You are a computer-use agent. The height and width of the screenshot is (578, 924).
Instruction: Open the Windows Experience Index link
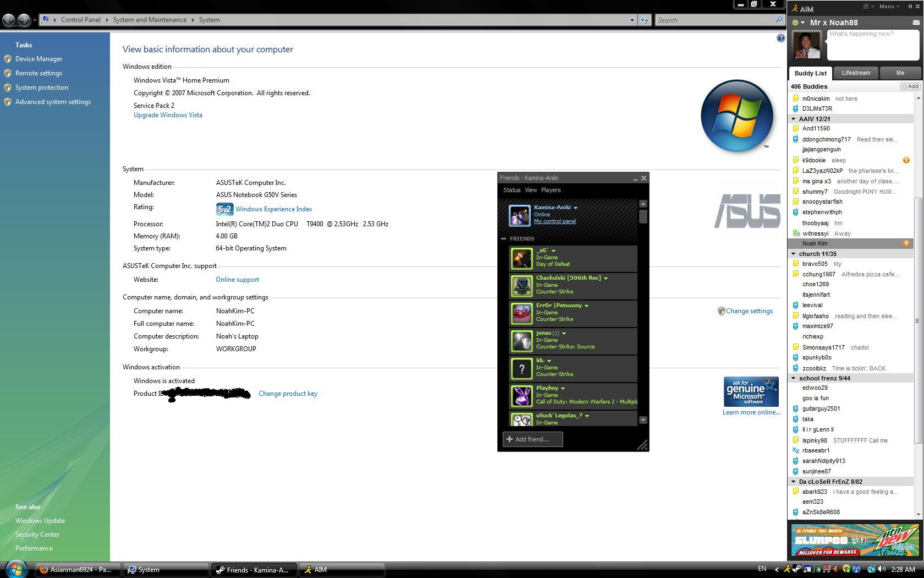tap(273, 209)
